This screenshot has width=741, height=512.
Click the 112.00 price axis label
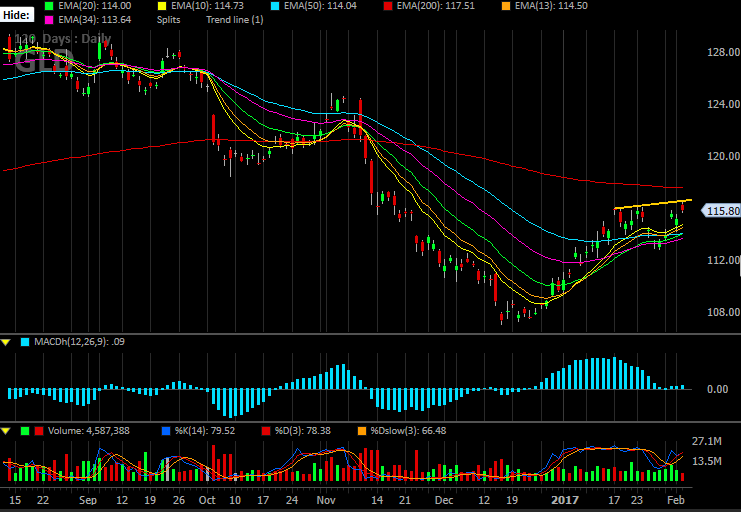pos(723,260)
